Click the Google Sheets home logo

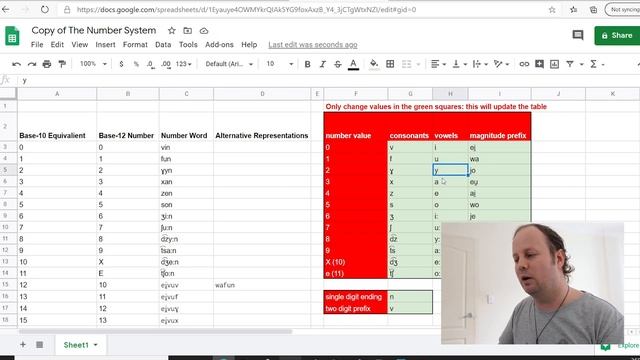tap(12, 36)
